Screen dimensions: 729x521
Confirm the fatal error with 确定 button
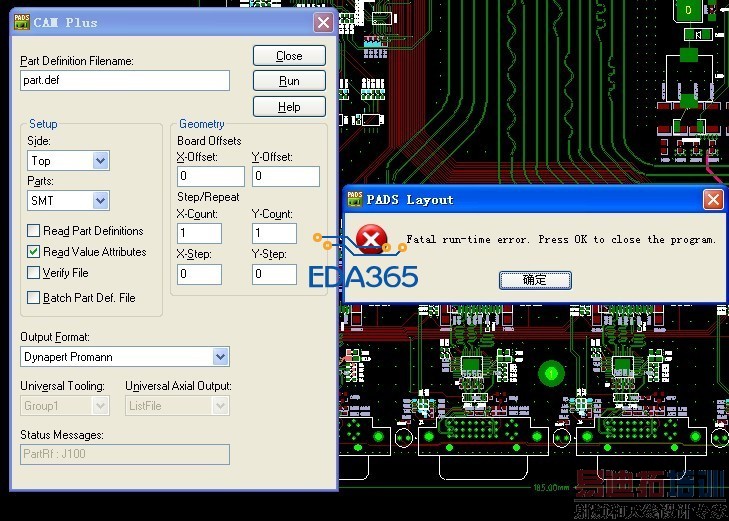coord(535,280)
